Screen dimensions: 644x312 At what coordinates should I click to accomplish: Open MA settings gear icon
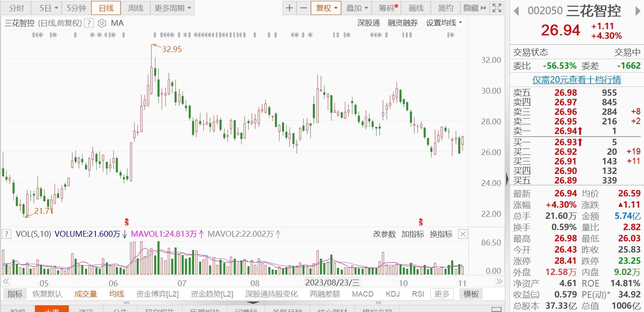[x=102, y=23]
